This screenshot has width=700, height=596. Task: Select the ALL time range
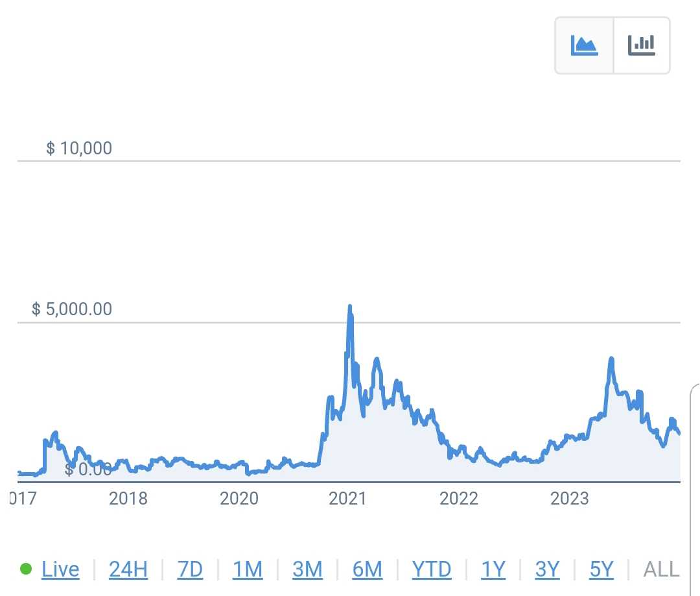click(x=661, y=569)
